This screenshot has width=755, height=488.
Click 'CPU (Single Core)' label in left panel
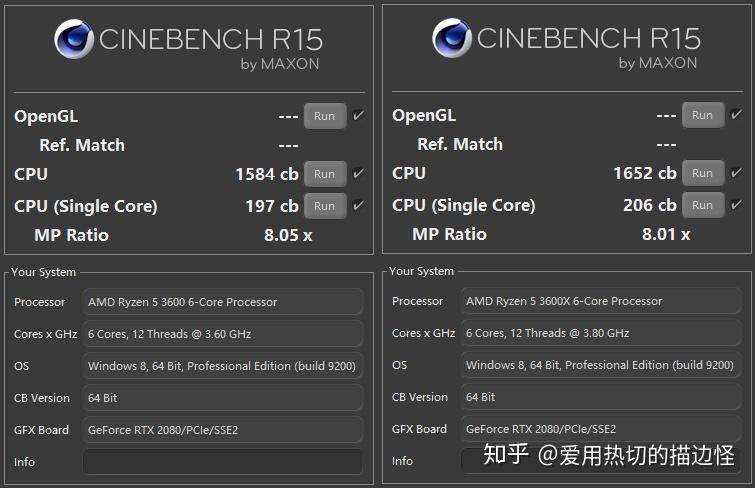86,206
